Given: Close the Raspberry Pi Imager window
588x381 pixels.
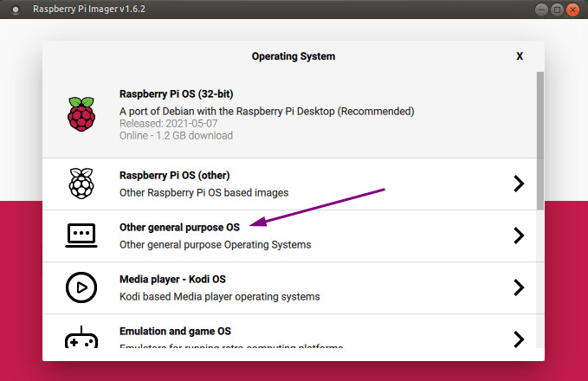Looking at the screenshot, I should (x=573, y=9).
